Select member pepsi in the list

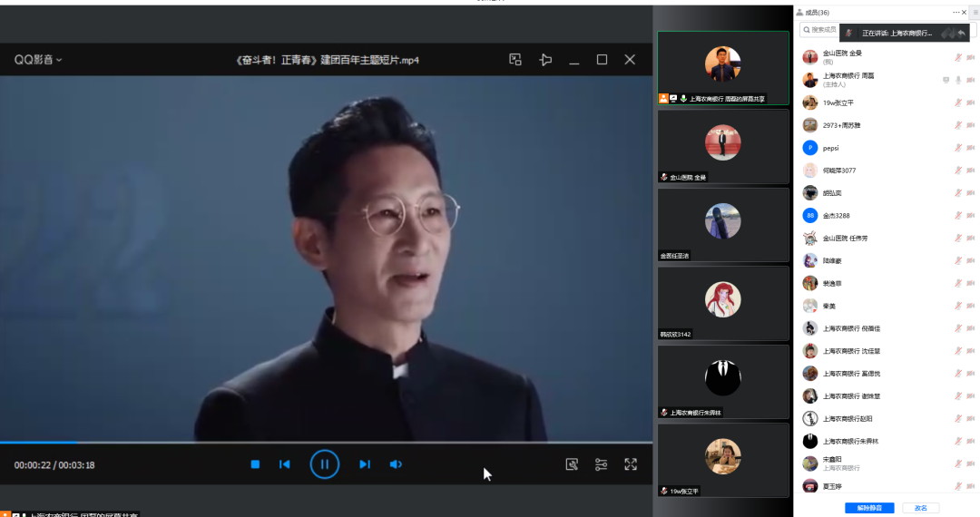[887, 148]
